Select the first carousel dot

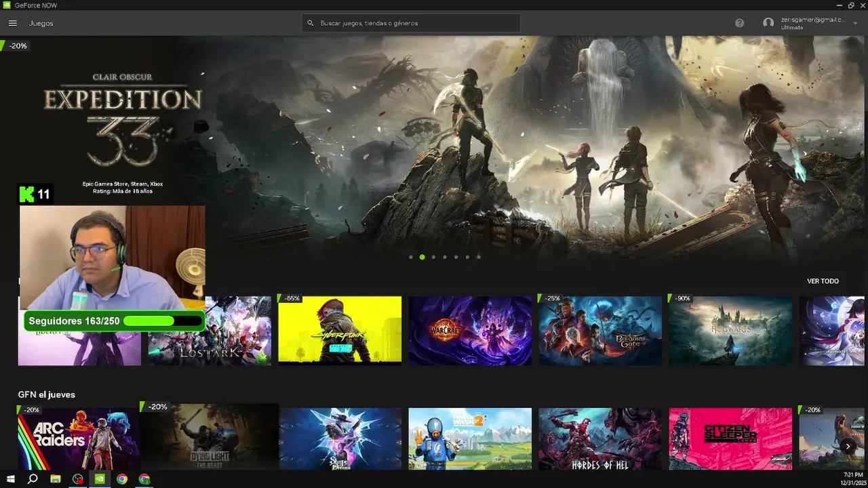[411, 258]
